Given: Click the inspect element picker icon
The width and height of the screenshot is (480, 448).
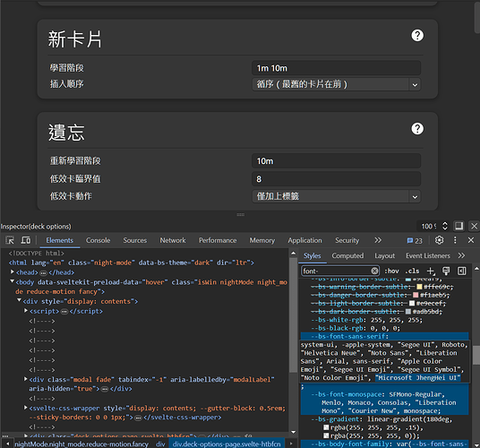Looking at the screenshot, I should point(10,240).
